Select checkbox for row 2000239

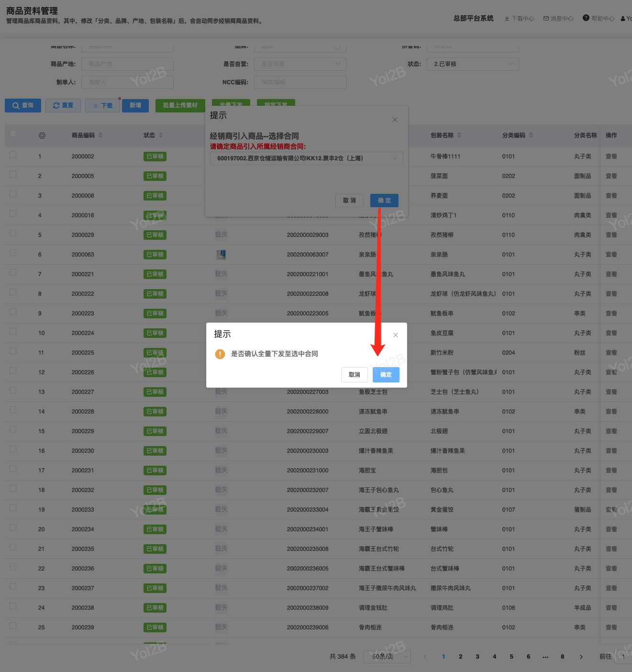(x=13, y=626)
